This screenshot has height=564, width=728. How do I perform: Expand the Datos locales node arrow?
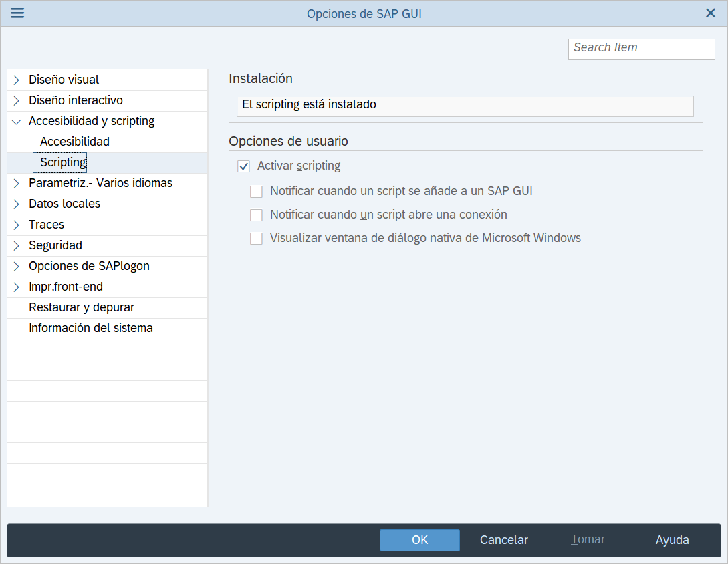(17, 204)
